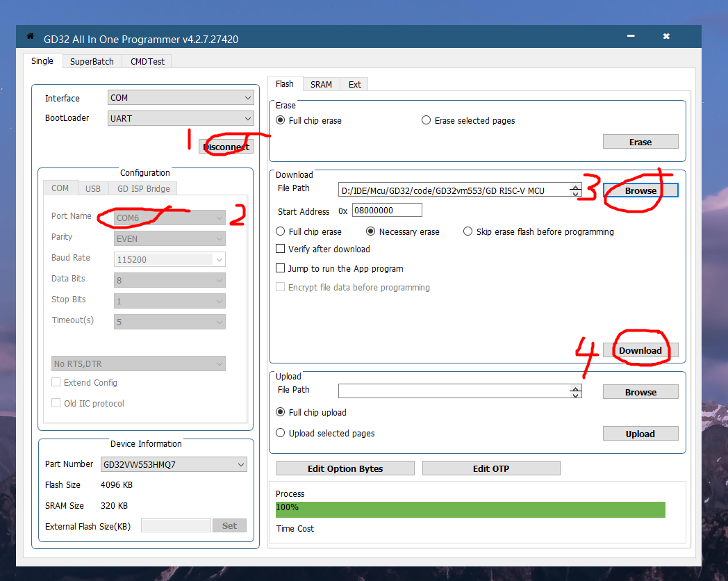
Task: Tick Jump to run the App program
Action: (281, 268)
